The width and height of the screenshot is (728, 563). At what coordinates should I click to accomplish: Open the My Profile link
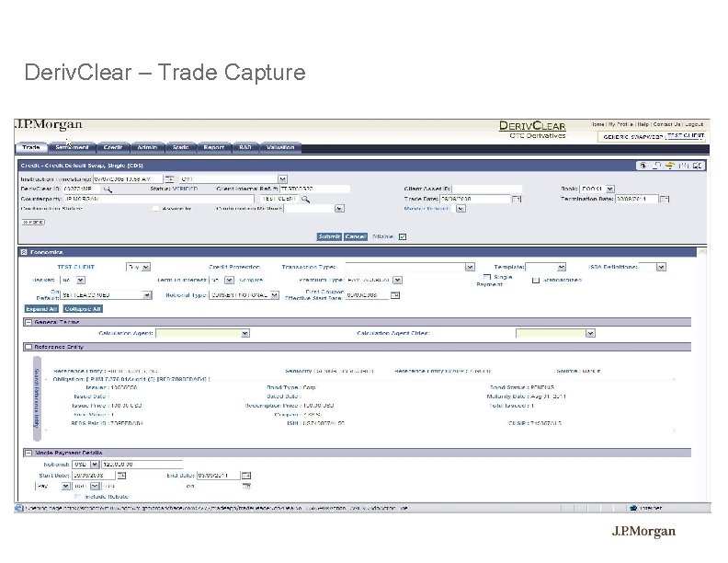620,124
